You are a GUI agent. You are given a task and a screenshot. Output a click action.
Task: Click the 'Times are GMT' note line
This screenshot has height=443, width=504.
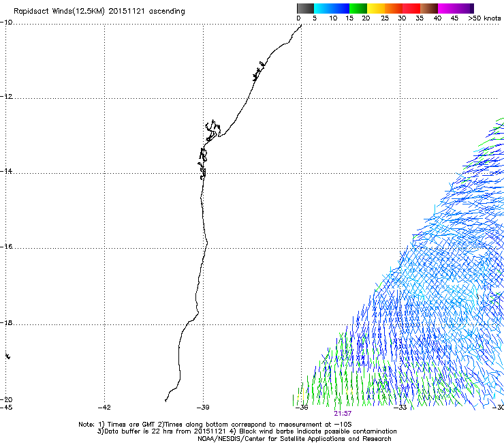pos(215,425)
